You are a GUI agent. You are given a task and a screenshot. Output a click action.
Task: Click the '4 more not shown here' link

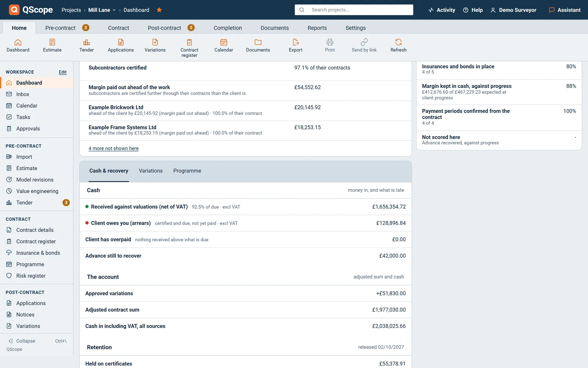point(114,148)
